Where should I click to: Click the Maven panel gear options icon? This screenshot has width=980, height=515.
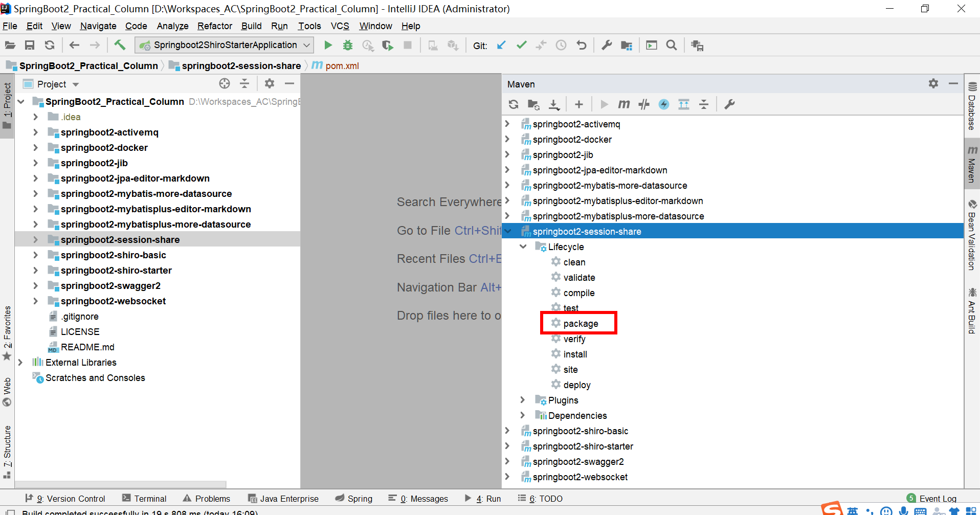[933, 83]
